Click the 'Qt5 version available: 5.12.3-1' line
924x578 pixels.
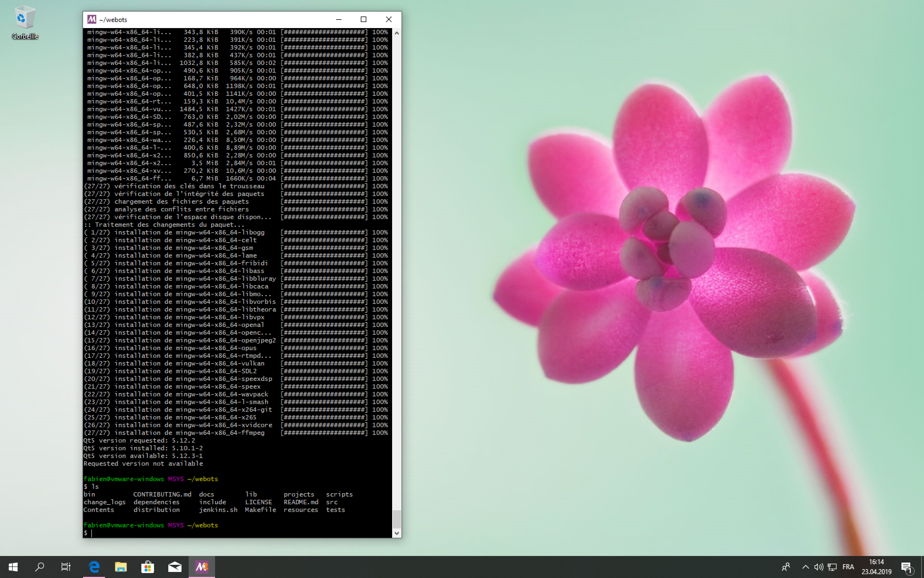(x=143, y=456)
